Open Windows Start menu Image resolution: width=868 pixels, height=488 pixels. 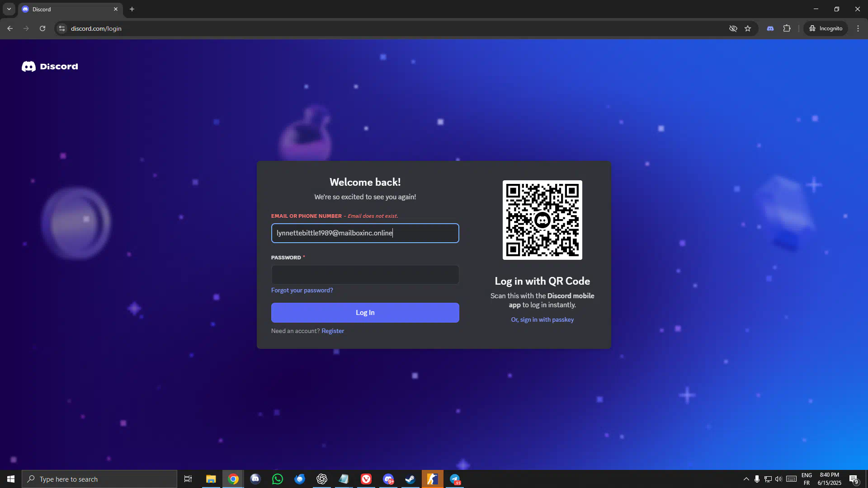pos(11,479)
